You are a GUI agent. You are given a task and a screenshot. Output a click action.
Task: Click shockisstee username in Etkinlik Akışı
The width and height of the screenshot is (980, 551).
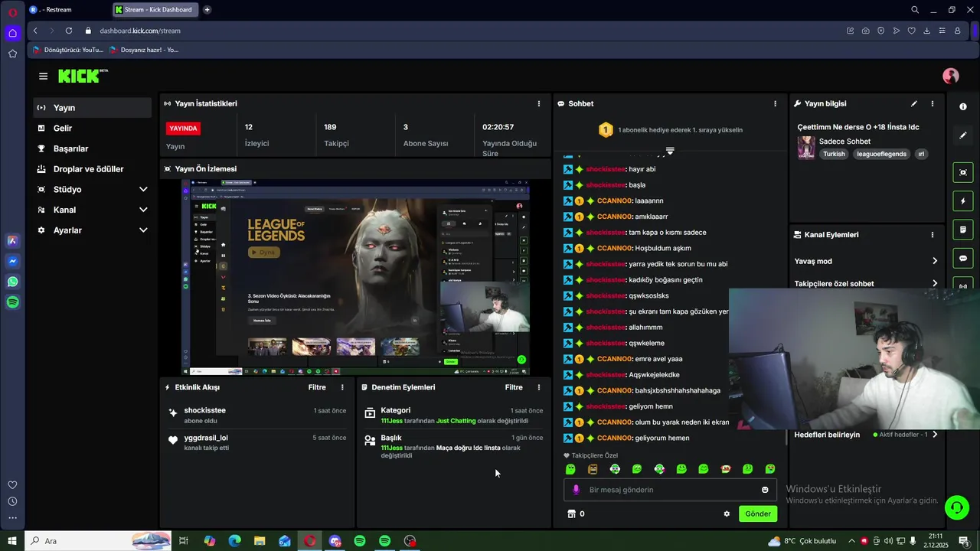pyautogui.click(x=204, y=410)
